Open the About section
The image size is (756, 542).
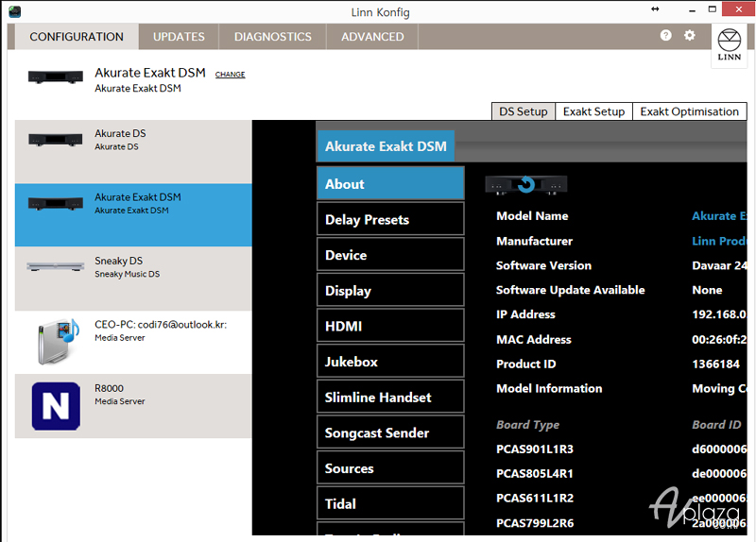(x=390, y=183)
